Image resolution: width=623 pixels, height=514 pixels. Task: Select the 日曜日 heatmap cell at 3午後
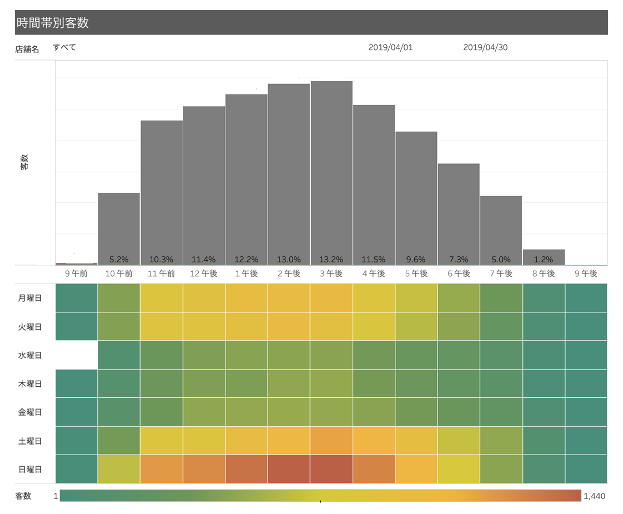pyautogui.click(x=331, y=470)
